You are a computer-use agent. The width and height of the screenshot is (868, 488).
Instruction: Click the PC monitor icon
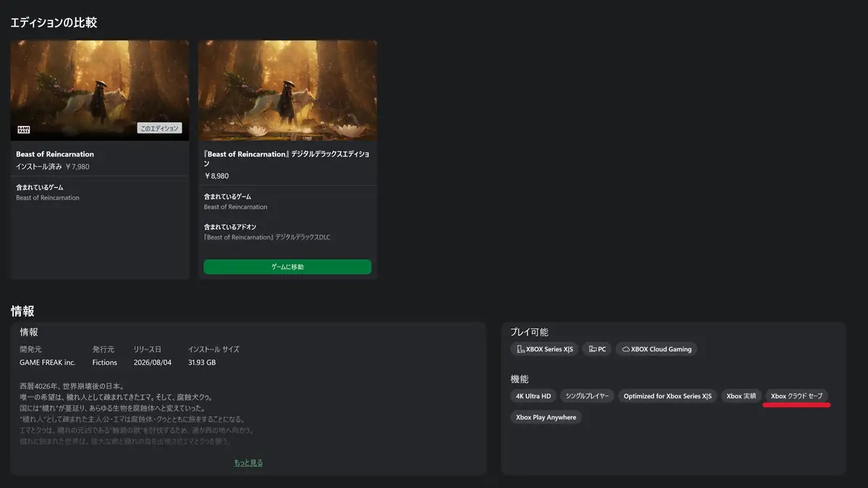(592, 349)
